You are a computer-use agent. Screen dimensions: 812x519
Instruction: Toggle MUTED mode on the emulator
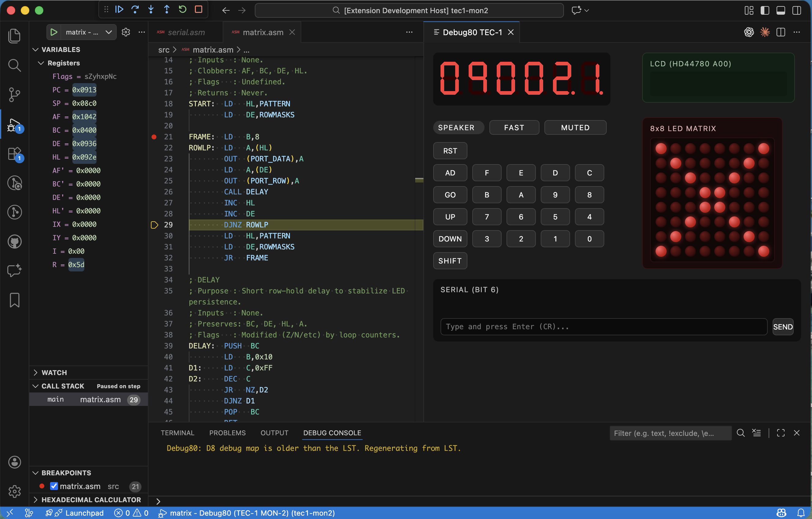[x=575, y=127]
